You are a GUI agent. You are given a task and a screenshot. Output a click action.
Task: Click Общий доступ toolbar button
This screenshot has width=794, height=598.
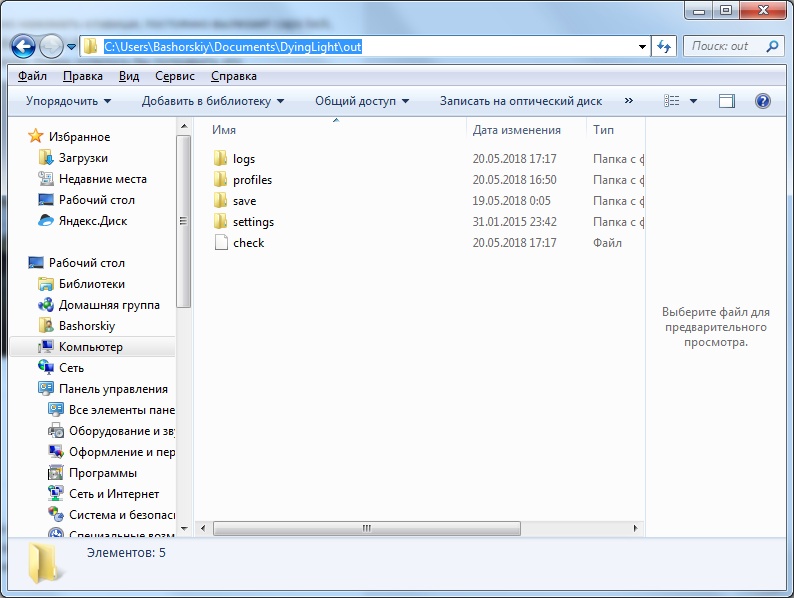tap(362, 101)
